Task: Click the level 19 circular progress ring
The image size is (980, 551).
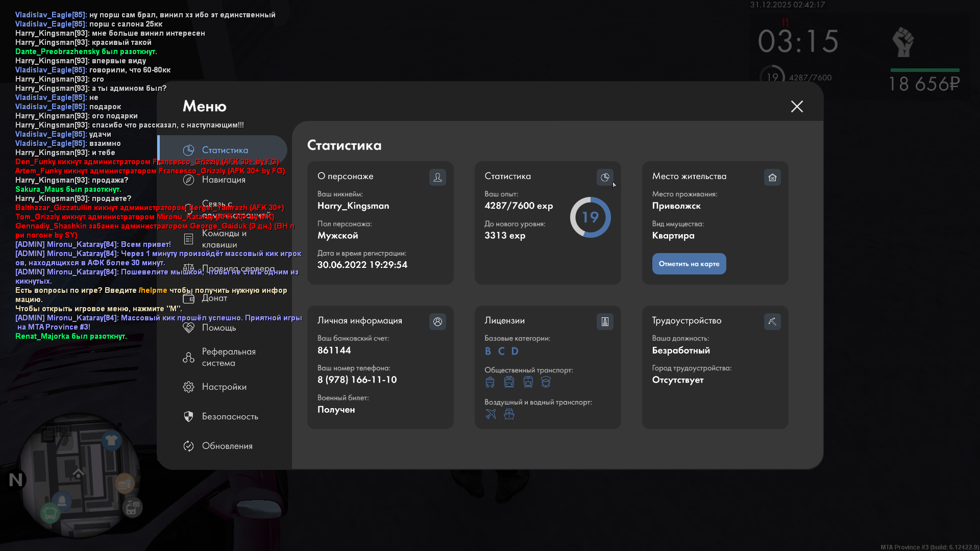Action: [590, 217]
